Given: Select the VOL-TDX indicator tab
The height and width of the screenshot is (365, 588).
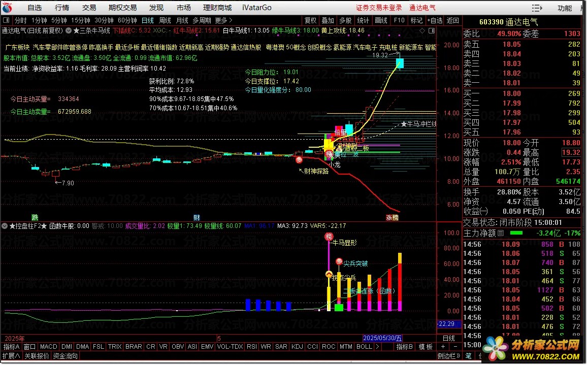Looking at the screenshot, I should (230, 347).
